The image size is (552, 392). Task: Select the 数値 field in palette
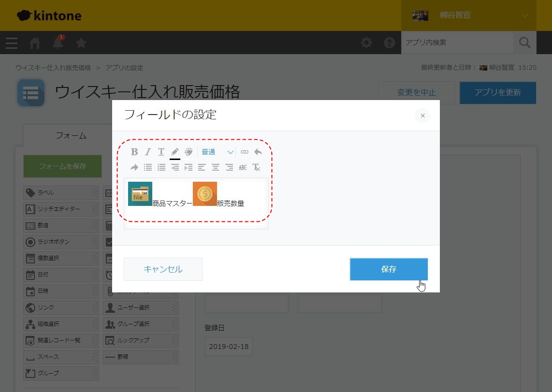coord(61,226)
